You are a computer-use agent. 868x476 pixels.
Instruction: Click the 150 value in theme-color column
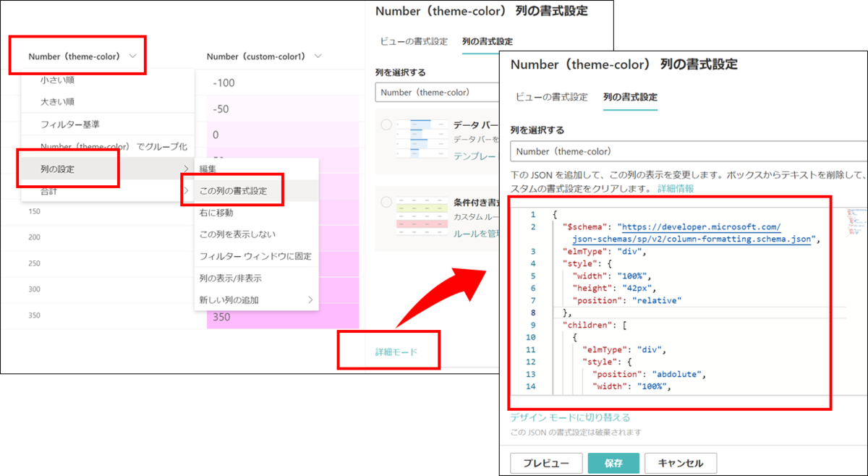point(35,211)
